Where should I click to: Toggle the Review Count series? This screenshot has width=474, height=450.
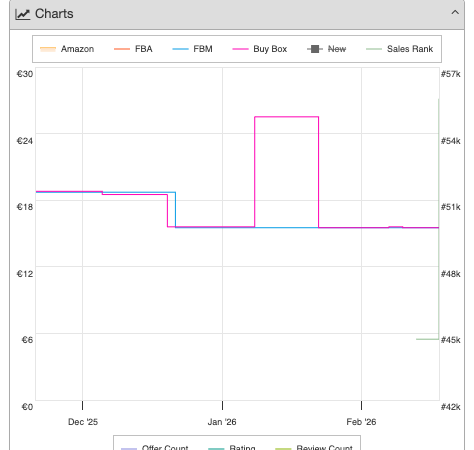[314, 447]
